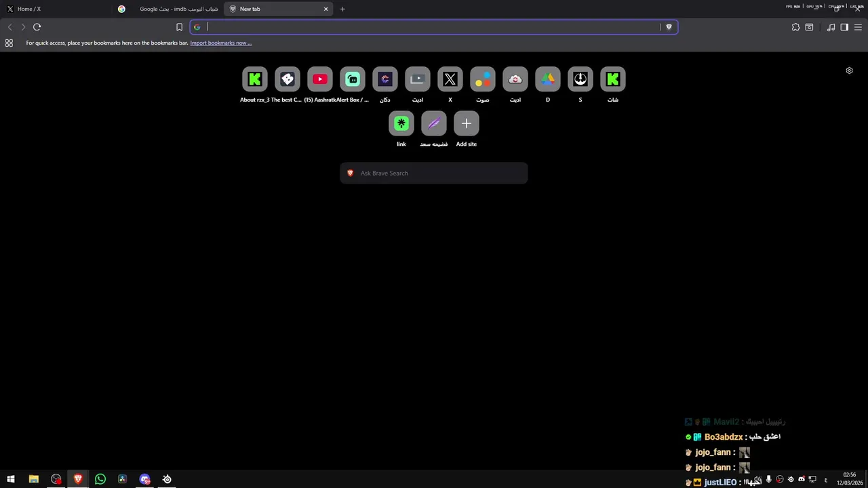Click the Add site tile

click(x=467, y=123)
